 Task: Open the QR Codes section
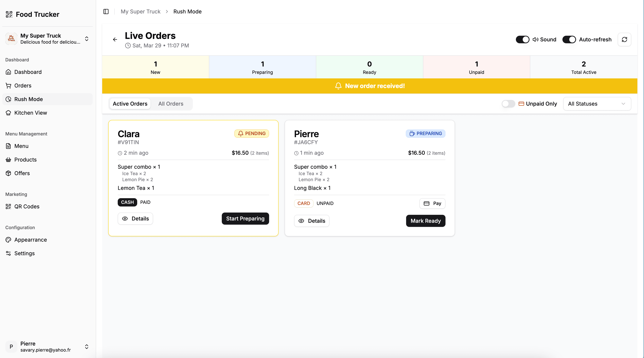point(27,206)
